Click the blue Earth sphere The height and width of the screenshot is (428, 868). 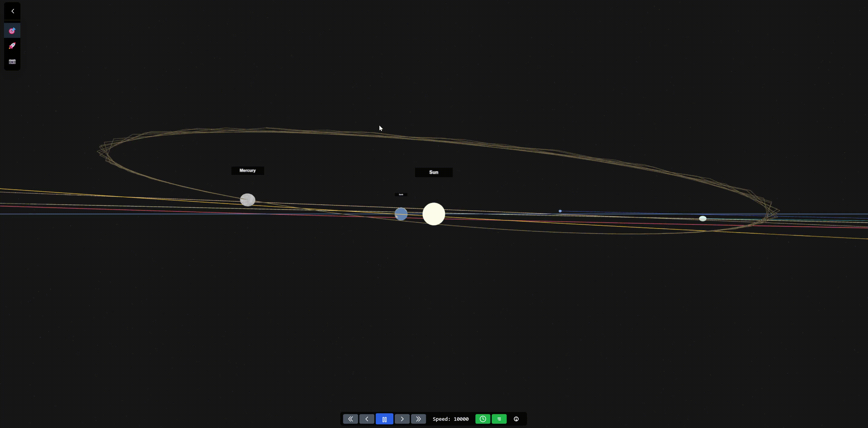click(x=401, y=214)
